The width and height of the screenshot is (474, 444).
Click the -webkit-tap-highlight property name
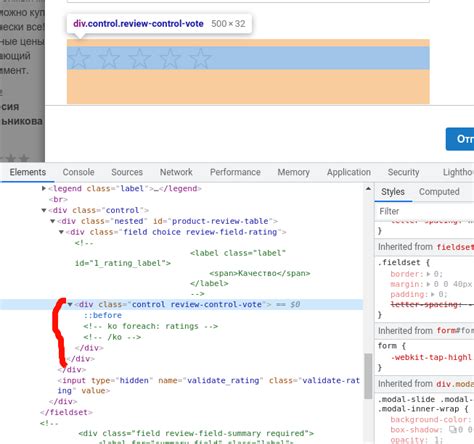(432, 357)
